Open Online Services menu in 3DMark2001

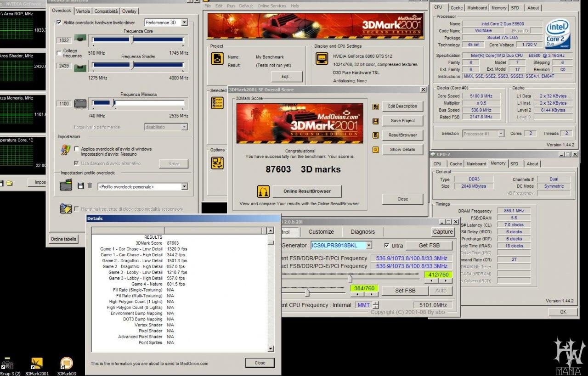(271, 6)
